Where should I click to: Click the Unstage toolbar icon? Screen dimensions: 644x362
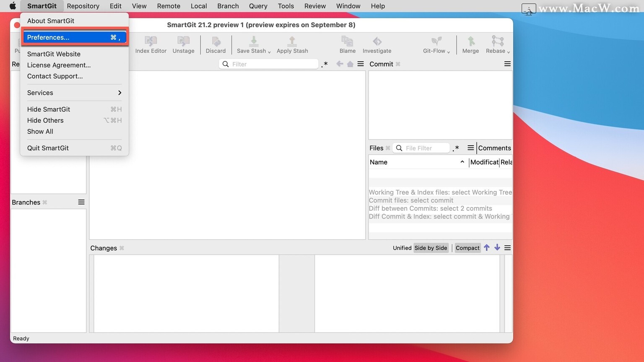(183, 45)
